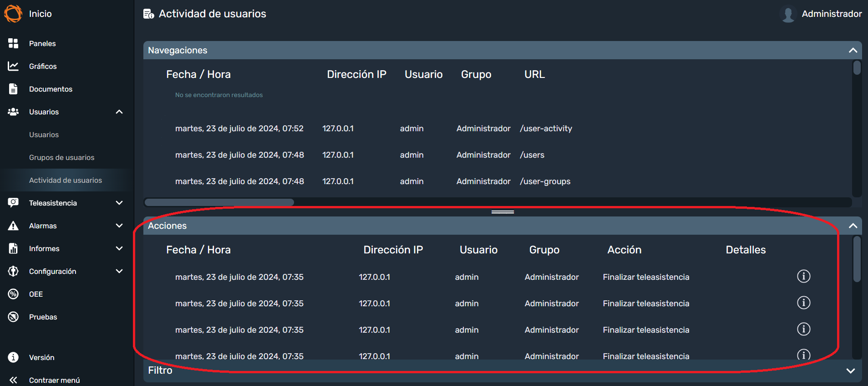This screenshot has height=386, width=868.
Task: Click the Navegaciones horizontal scrollbar thumb
Action: point(219,202)
